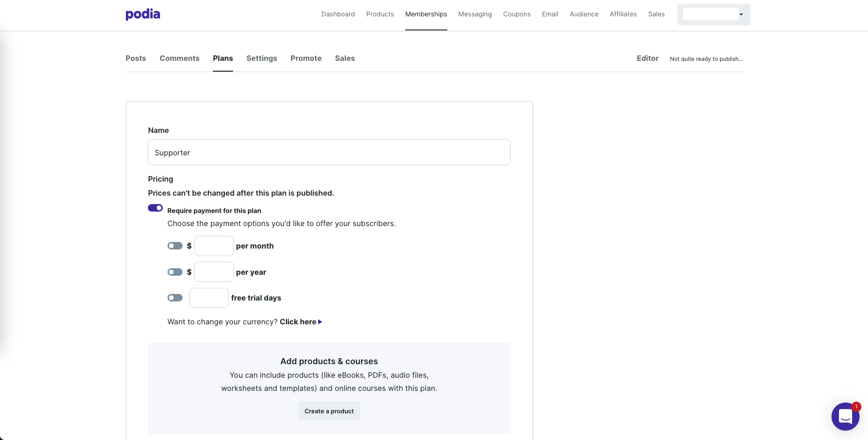Switch to the Posts tab

coord(136,58)
